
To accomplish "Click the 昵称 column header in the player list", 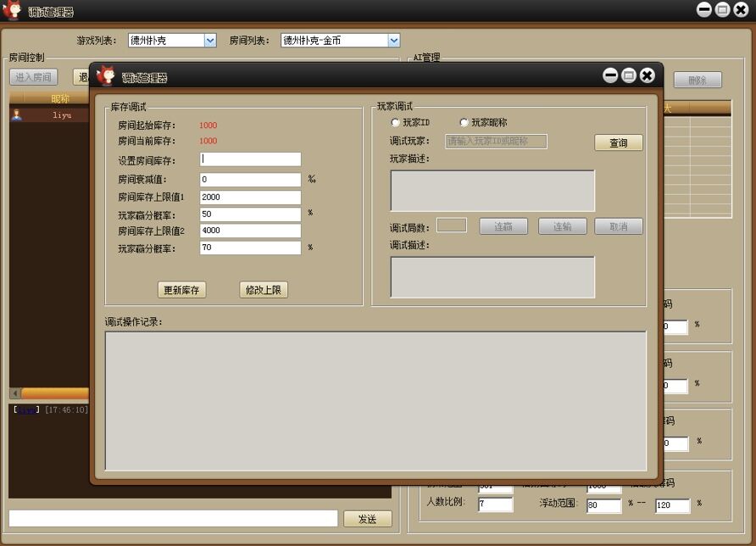I will coord(59,99).
